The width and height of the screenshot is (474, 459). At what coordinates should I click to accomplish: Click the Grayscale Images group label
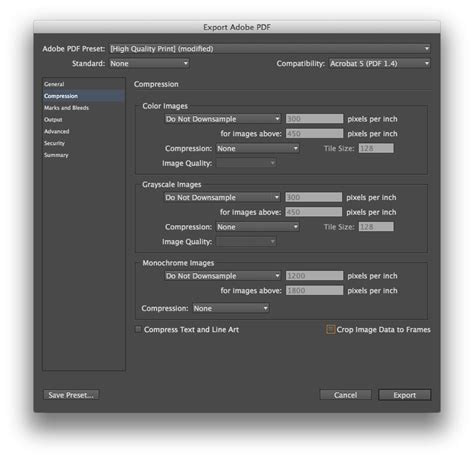(172, 184)
